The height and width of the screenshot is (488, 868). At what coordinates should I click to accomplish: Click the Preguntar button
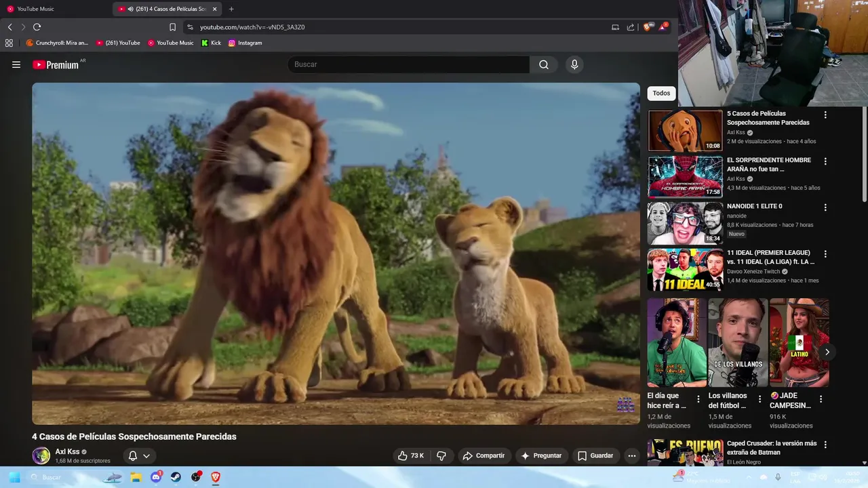[x=541, y=455]
